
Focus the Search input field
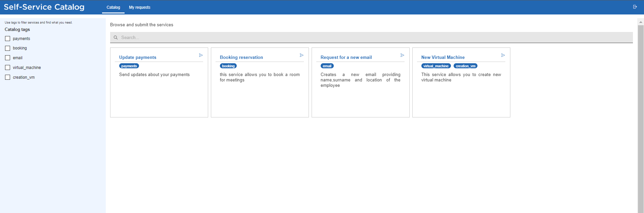coord(369,38)
